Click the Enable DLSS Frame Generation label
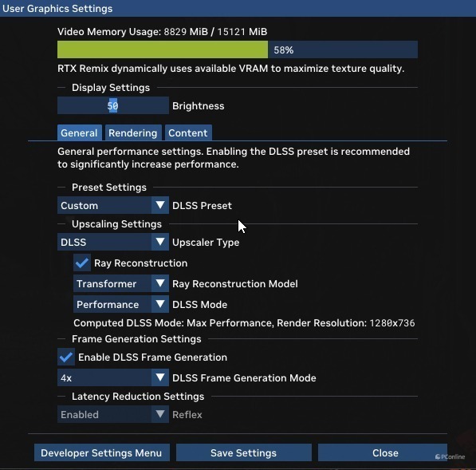This screenshot has width=476, height=470. point(153,357)
